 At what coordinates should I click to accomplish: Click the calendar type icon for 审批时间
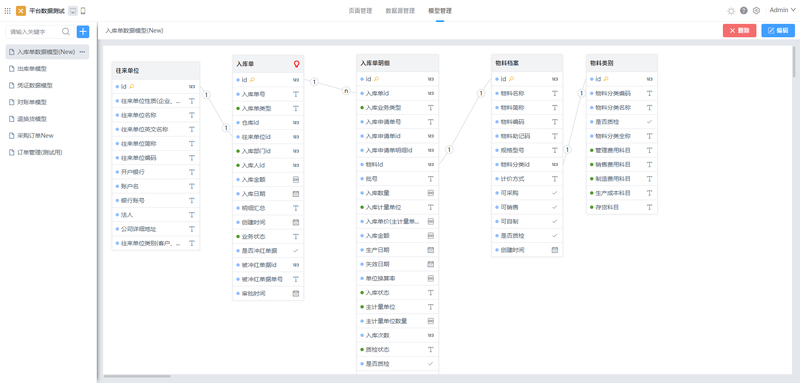(296, 293)
